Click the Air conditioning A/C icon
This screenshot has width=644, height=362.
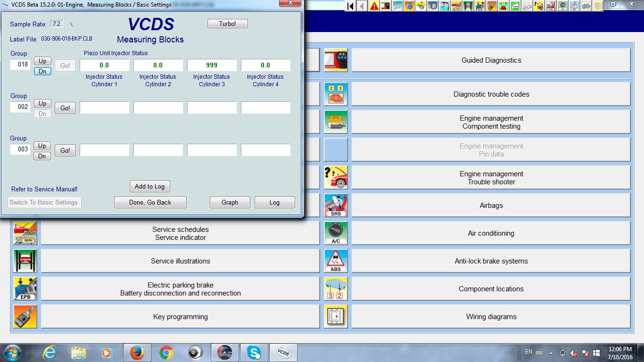click(x=336, y=233)
